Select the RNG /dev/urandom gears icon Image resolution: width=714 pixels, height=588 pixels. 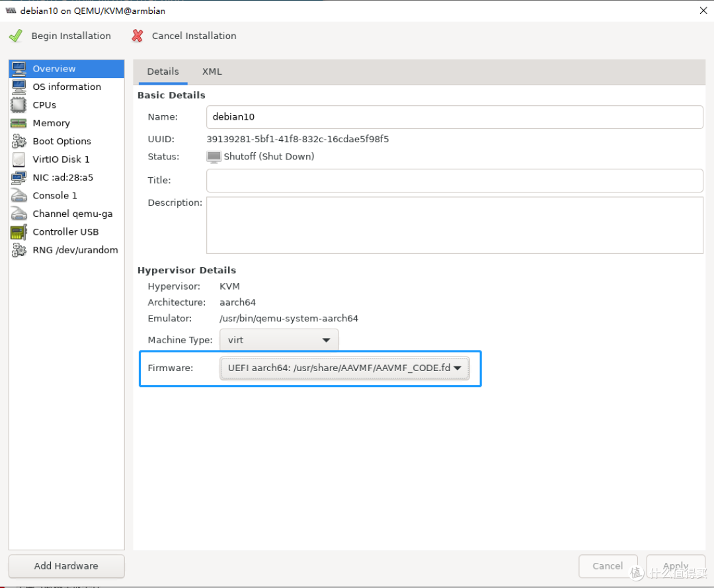[19, 250]
